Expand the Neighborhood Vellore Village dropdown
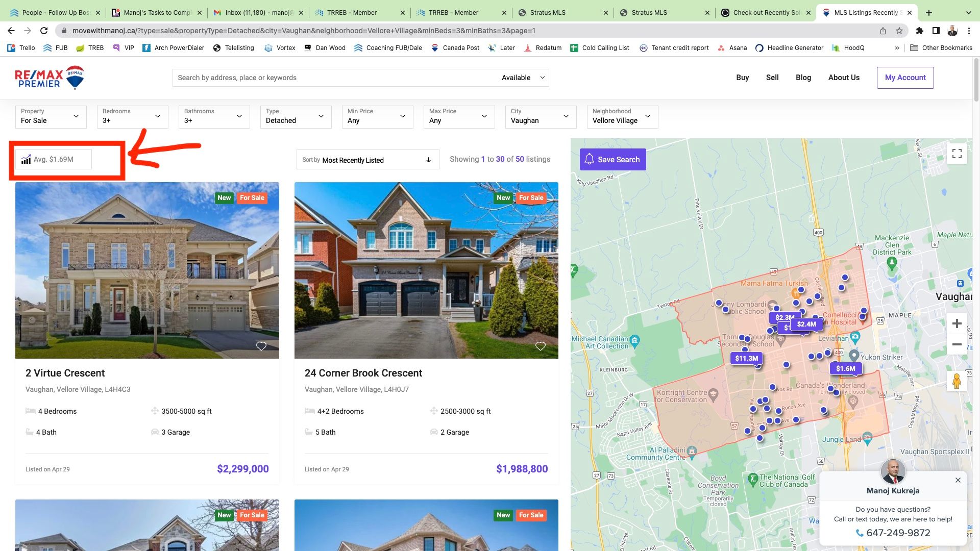Image resolution: width=980 pixels, height=551 pixels. 622,116
